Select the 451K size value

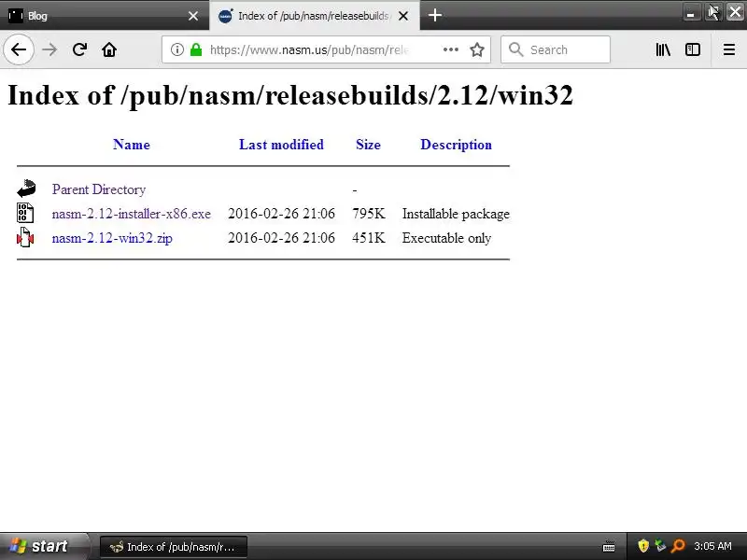point(368,238)
